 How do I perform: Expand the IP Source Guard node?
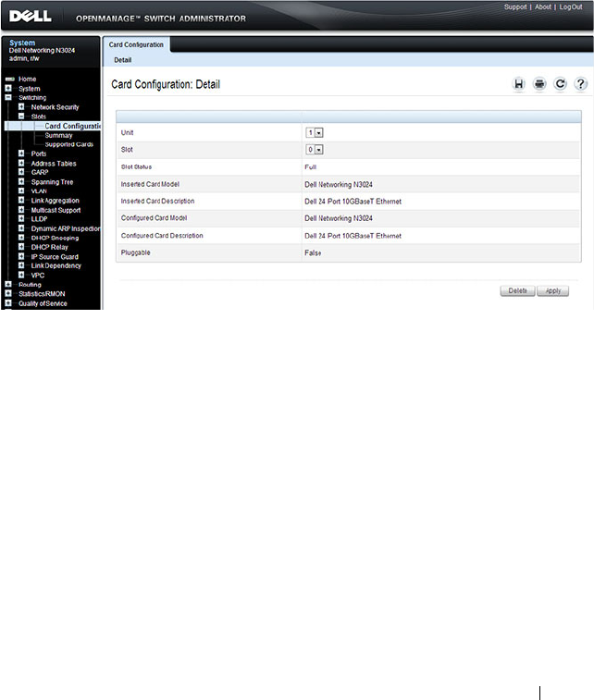(x=21, y=256)
